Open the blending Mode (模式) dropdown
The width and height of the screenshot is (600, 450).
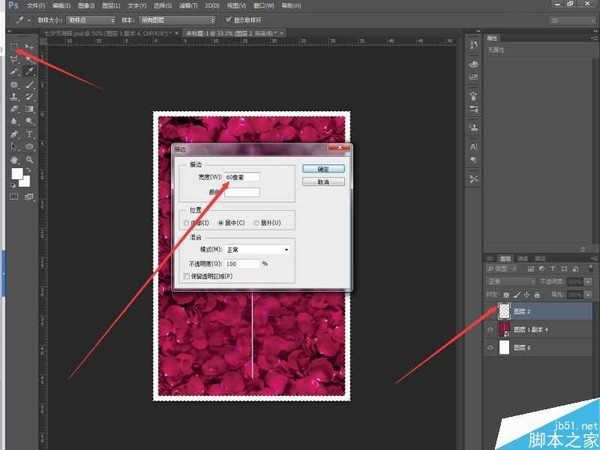(x=257, y=249)
